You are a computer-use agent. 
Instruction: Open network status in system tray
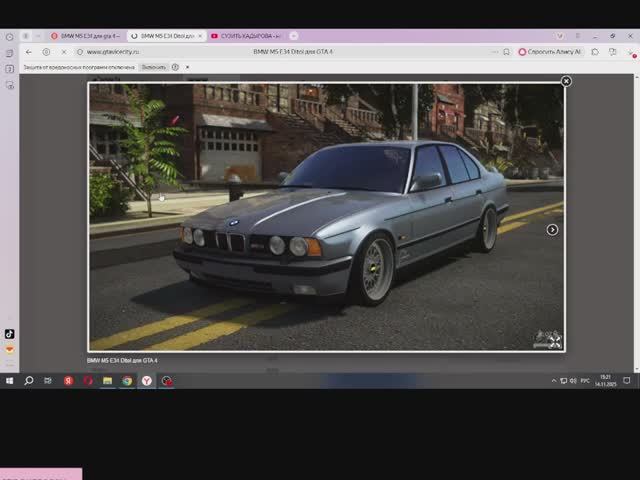pos(564,381)
